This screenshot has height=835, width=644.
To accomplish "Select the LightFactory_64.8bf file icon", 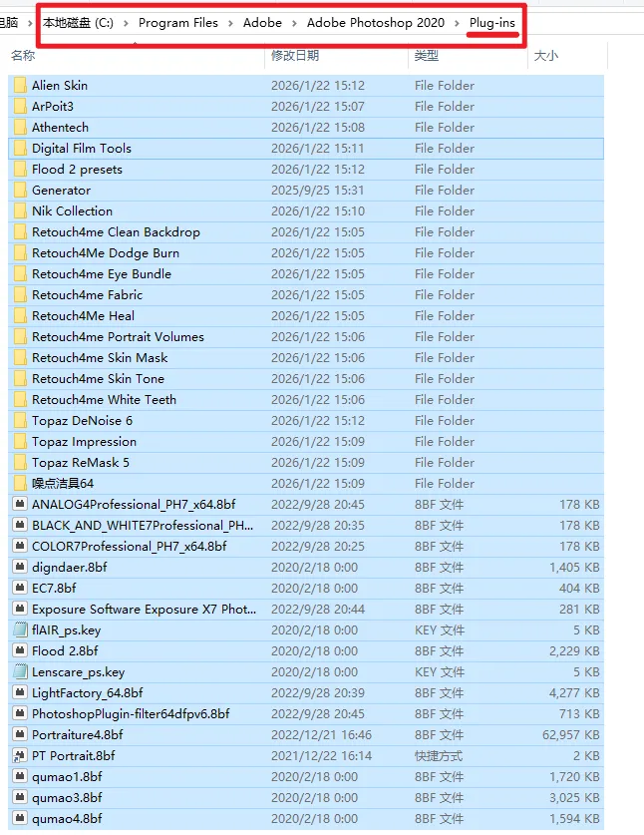I will pos(20,693).
